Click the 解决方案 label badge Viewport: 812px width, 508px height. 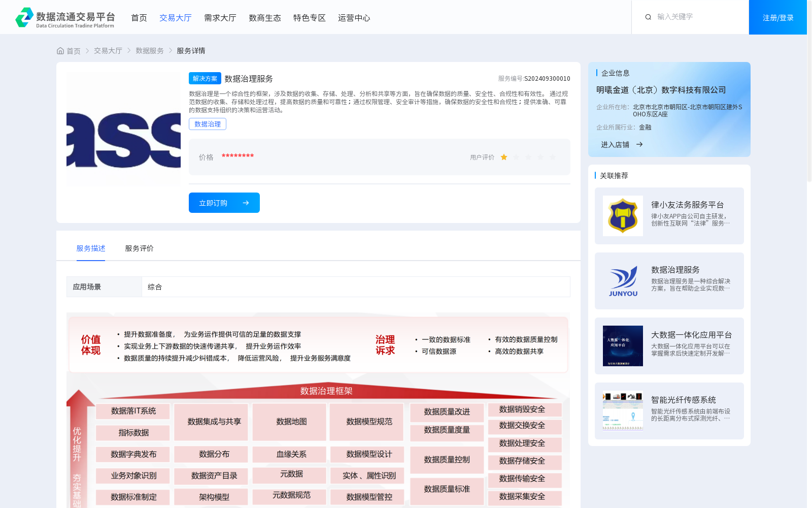click(x=205, y=78)
